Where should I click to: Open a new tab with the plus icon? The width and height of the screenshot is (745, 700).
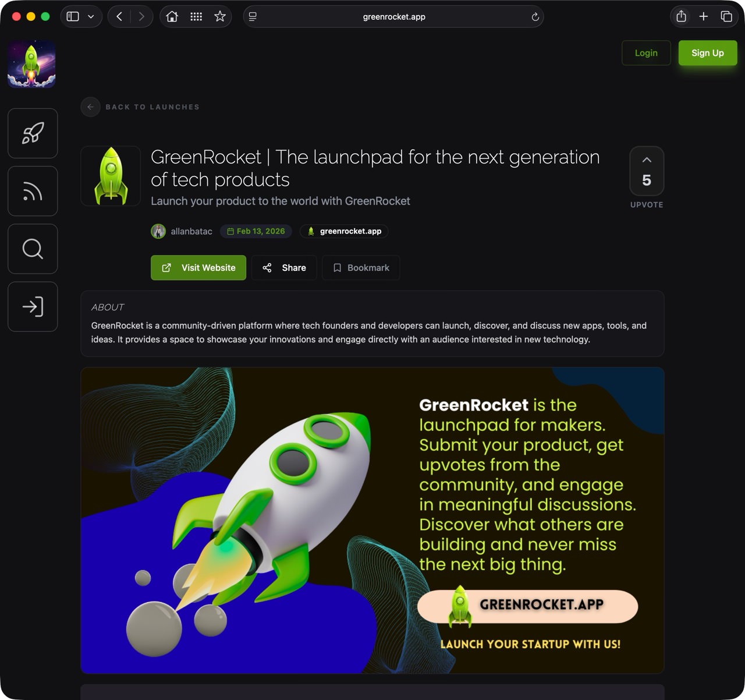pos(704,16)
